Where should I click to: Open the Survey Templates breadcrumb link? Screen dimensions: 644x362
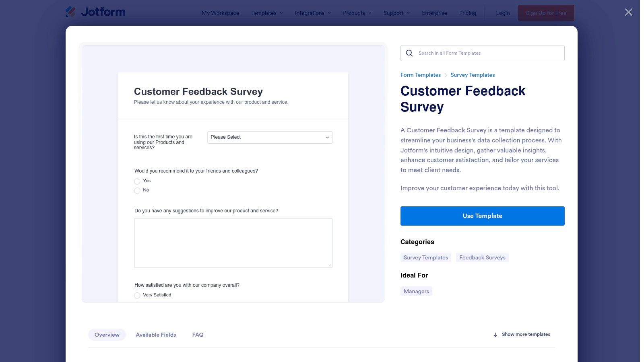(473, 75)
